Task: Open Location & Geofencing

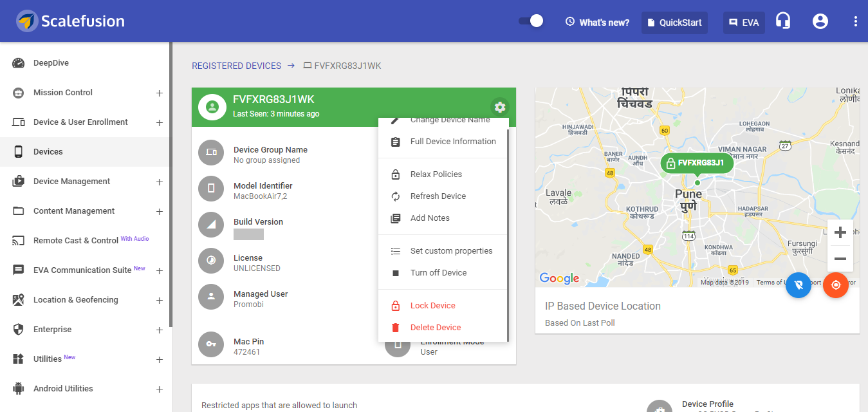Action: pyautogui.click(x=76, y=300)
